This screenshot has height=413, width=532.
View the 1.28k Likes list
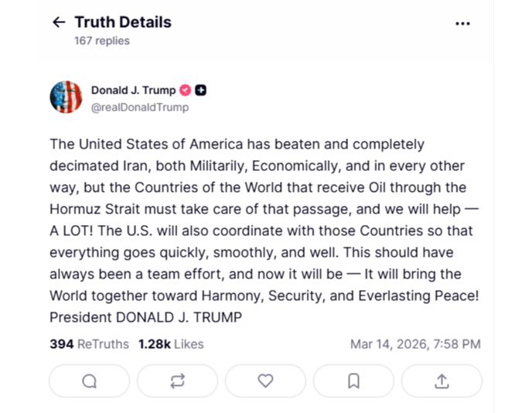(x=170, y=343)
